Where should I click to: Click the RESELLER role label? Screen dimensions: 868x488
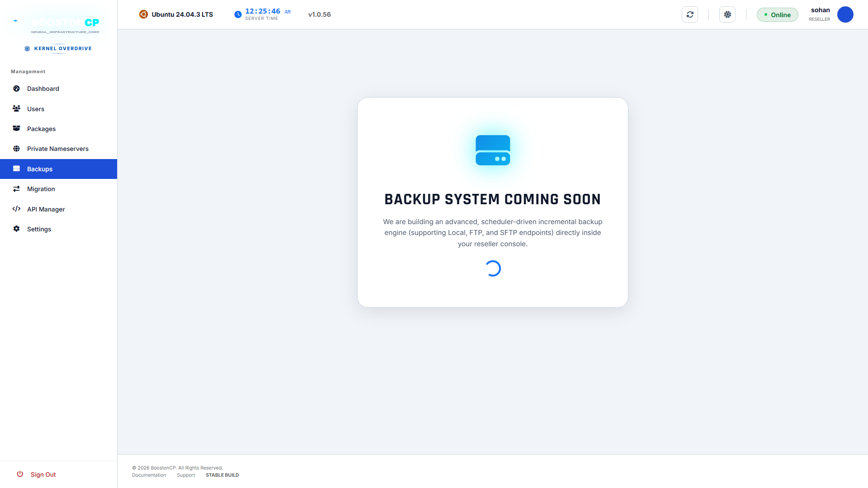[x=820, y=19]
